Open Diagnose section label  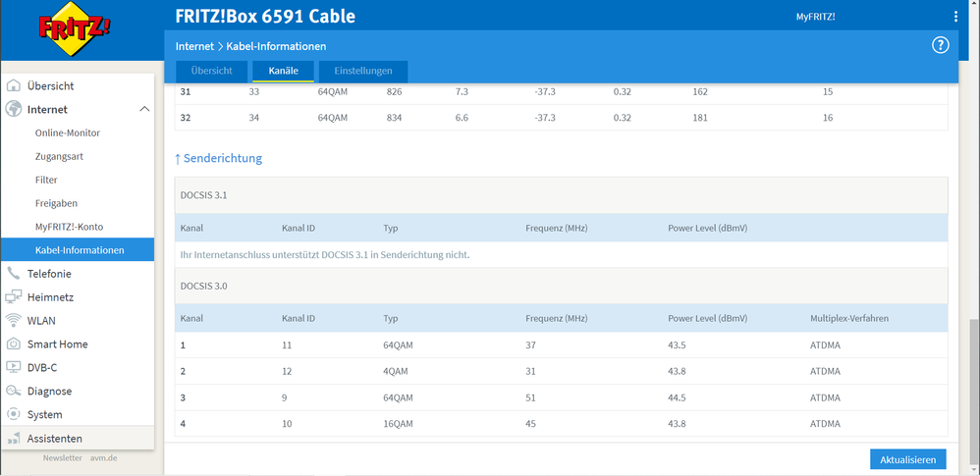coord(49,391)
